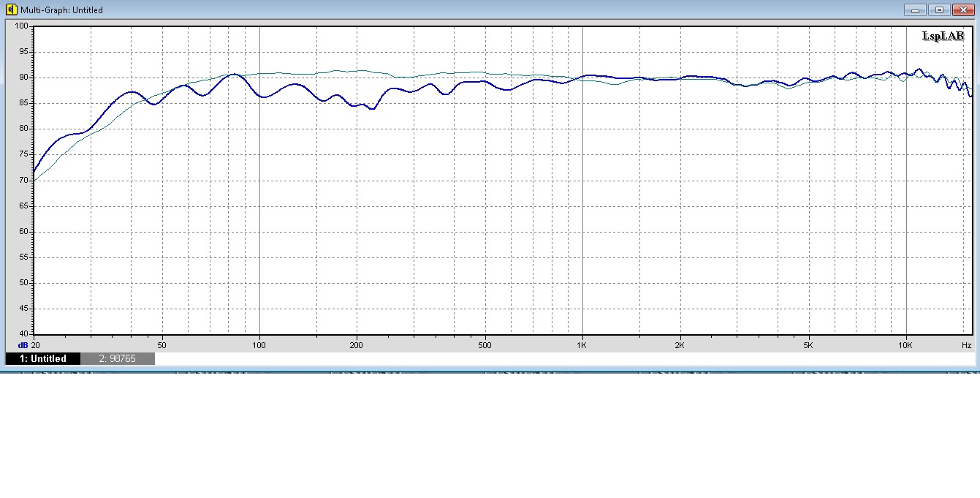Click the 200 frequency axis label
This screenshot has height=498, width=980.
click(x=357, y=344)
